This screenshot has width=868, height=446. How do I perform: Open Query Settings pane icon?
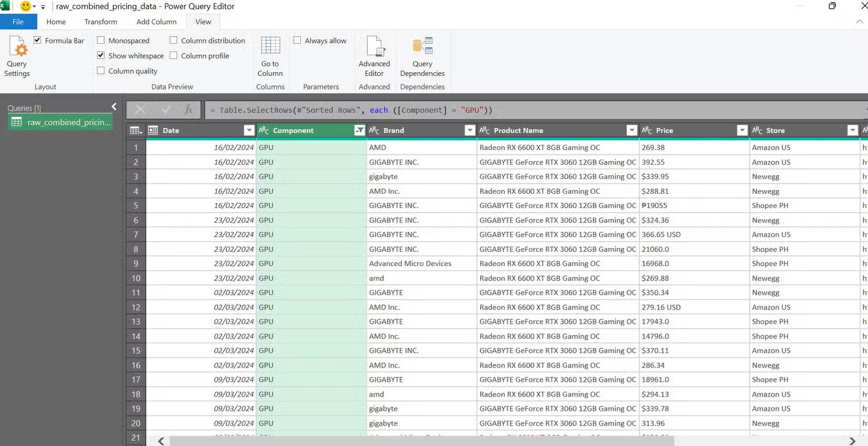click(17, 48)
